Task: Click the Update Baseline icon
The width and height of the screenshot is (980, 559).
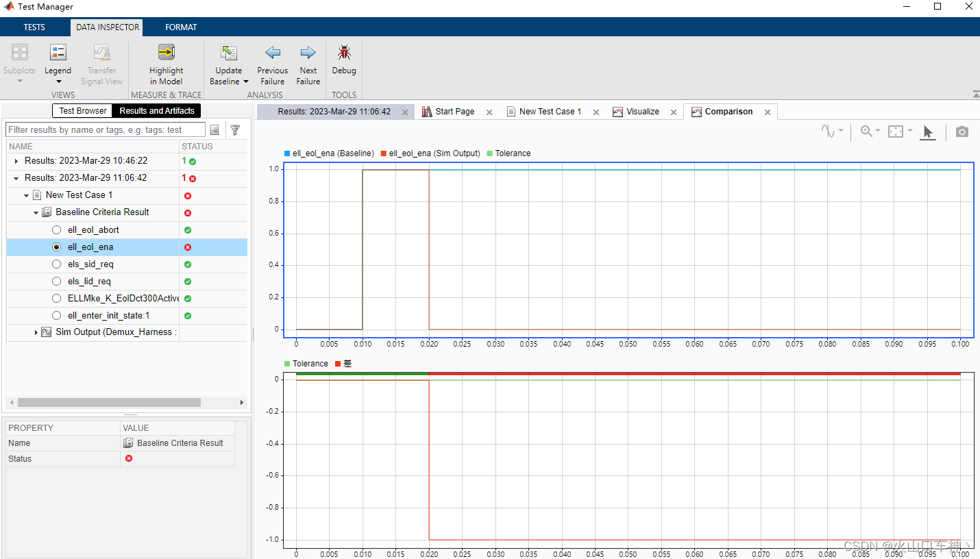Action: tap(228, 52)
